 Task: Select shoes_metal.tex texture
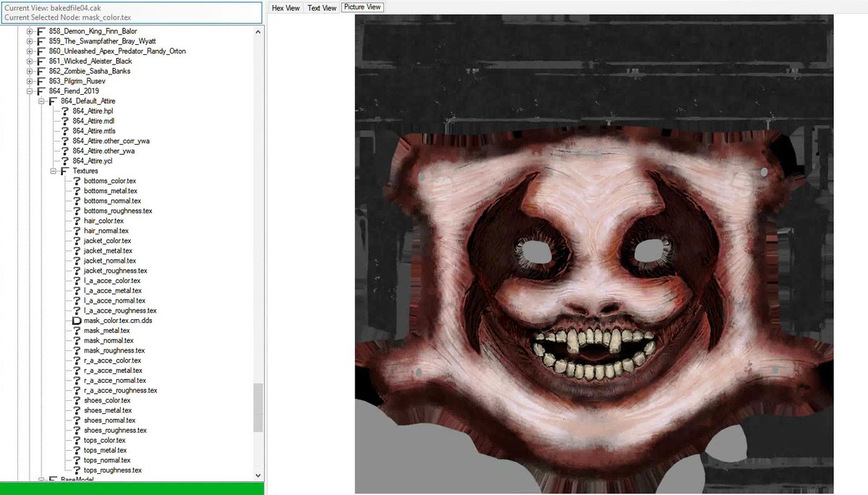point(109,410)
